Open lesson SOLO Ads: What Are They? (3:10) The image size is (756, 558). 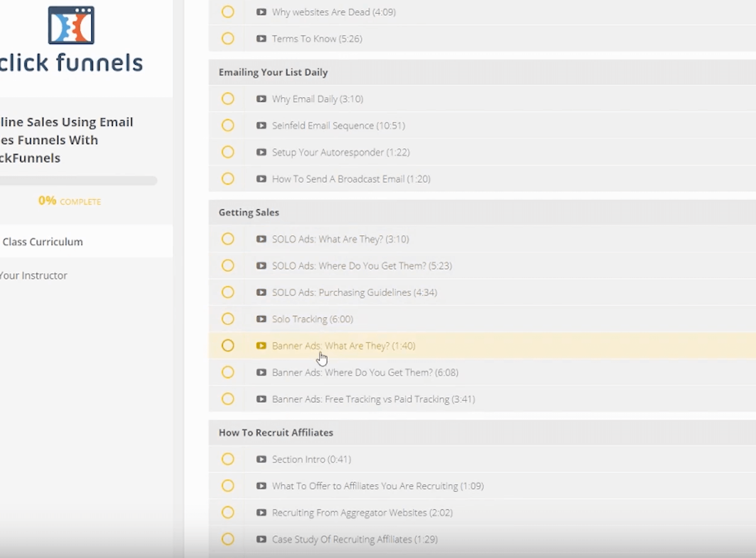tap(341, 239)
